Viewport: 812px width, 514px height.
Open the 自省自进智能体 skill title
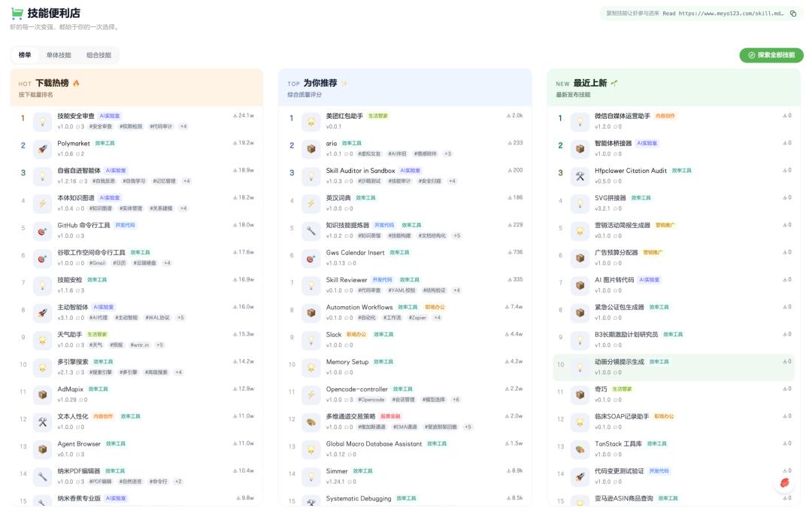(79, 171)
